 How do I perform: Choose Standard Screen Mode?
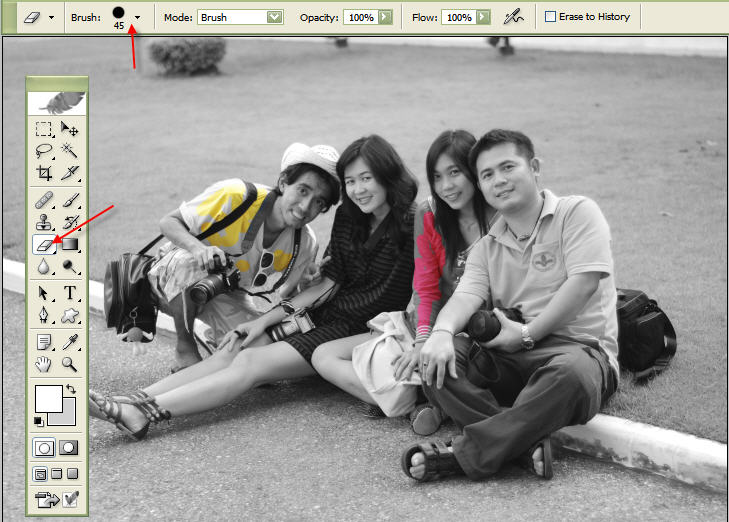click(41, 474)
